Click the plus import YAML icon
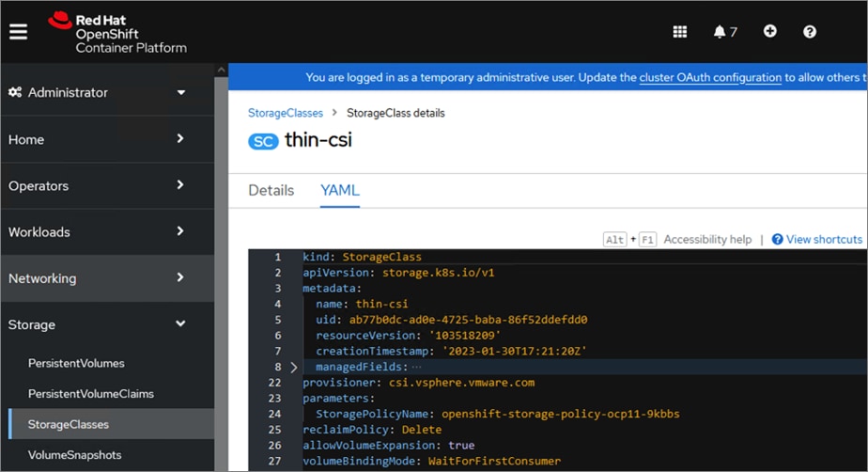This screenshot has height=472, width=868. (770, 32)
